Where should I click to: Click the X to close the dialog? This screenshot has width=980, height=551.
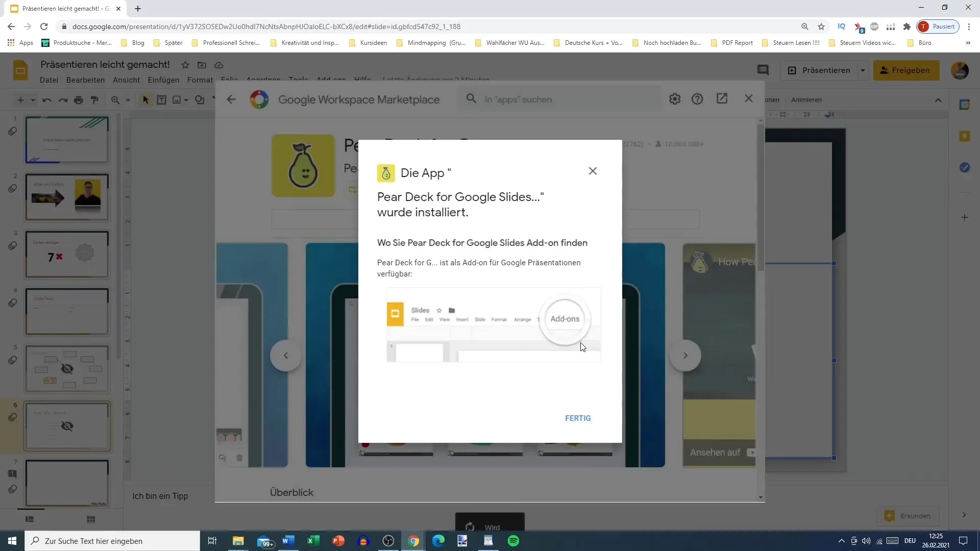(x=592, y=171)
